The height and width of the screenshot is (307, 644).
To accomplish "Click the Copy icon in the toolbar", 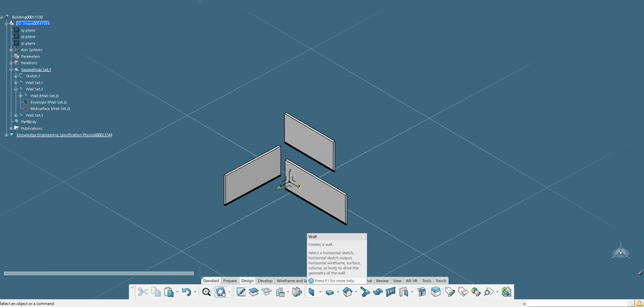I will pos(156,292).
